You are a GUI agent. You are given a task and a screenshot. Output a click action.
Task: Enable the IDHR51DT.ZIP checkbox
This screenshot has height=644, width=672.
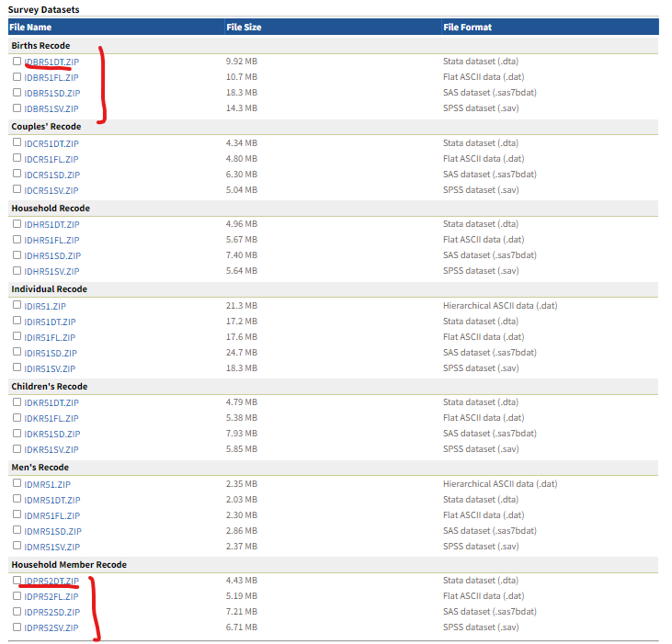(17, 223)
